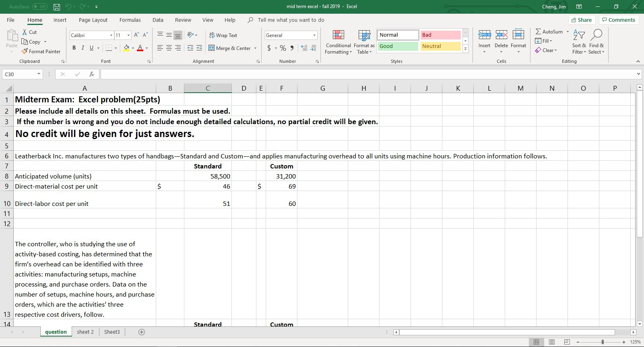
Task: Toggle Italic formatting
Action: click(83, 48)
